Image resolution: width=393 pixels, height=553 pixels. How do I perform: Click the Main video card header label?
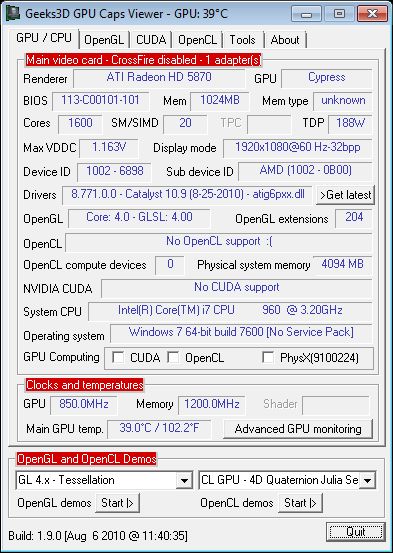tap(144, 60)
